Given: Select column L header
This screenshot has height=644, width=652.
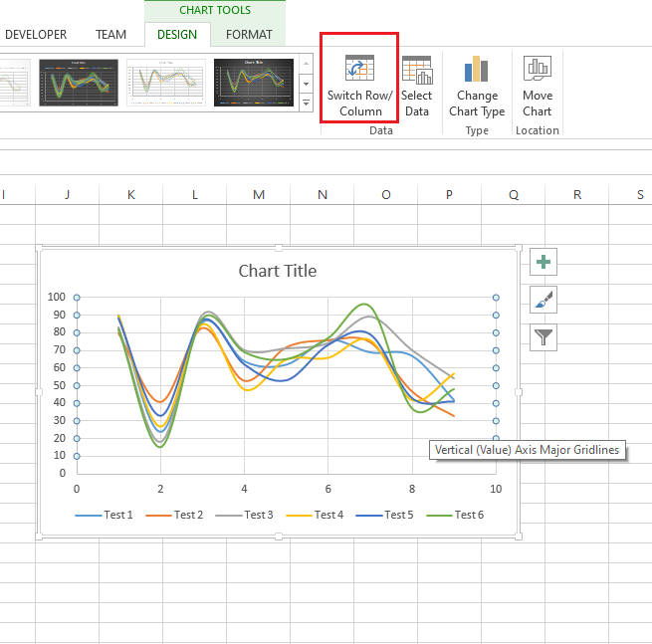Looking at the screenshot, I should [x=194, y=194].
